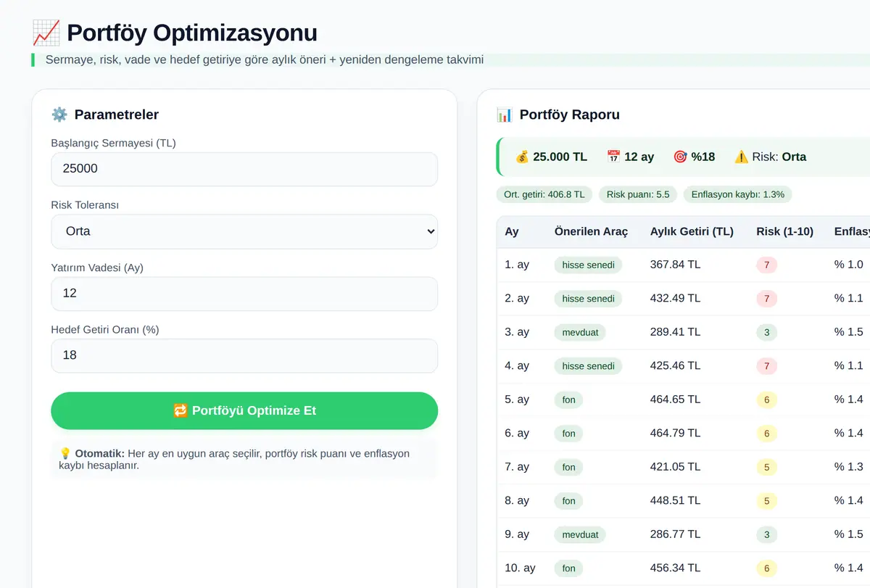Click the Önerilen Araç column header
870x588 pixels.
(x=591, y=232)
